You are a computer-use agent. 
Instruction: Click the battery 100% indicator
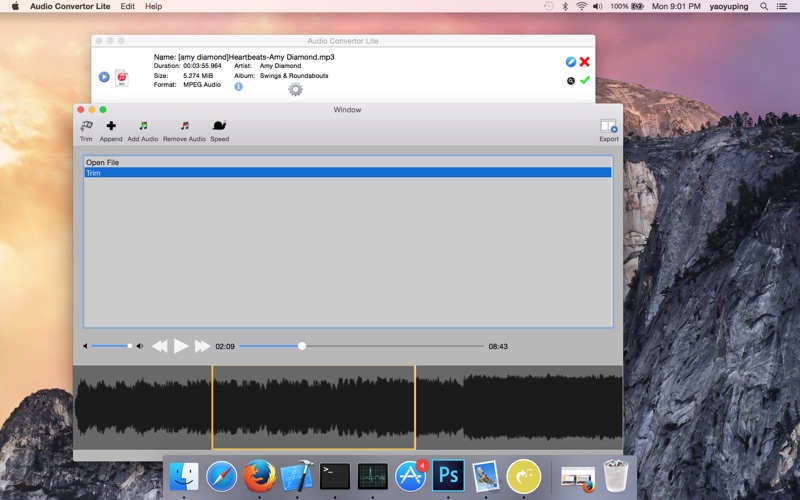(x=627, y=6)
